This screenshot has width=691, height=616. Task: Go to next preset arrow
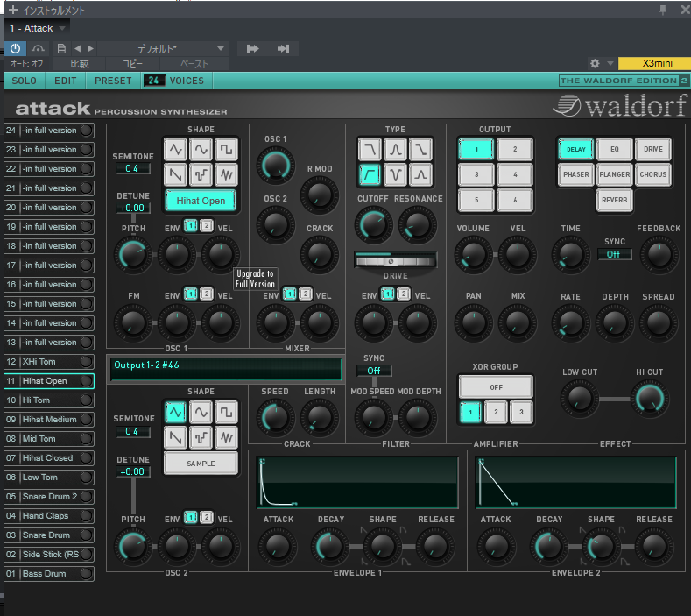point(90,48)
